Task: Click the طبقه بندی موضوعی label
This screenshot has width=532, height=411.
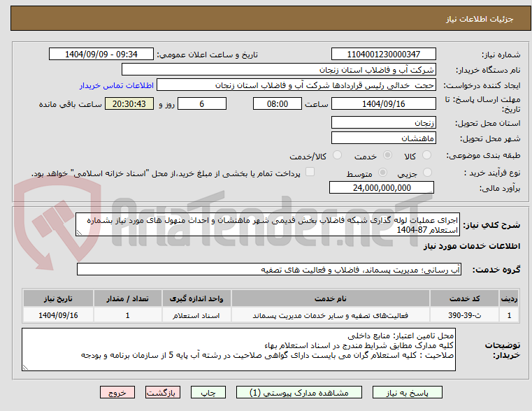Action: click(483, 156)
